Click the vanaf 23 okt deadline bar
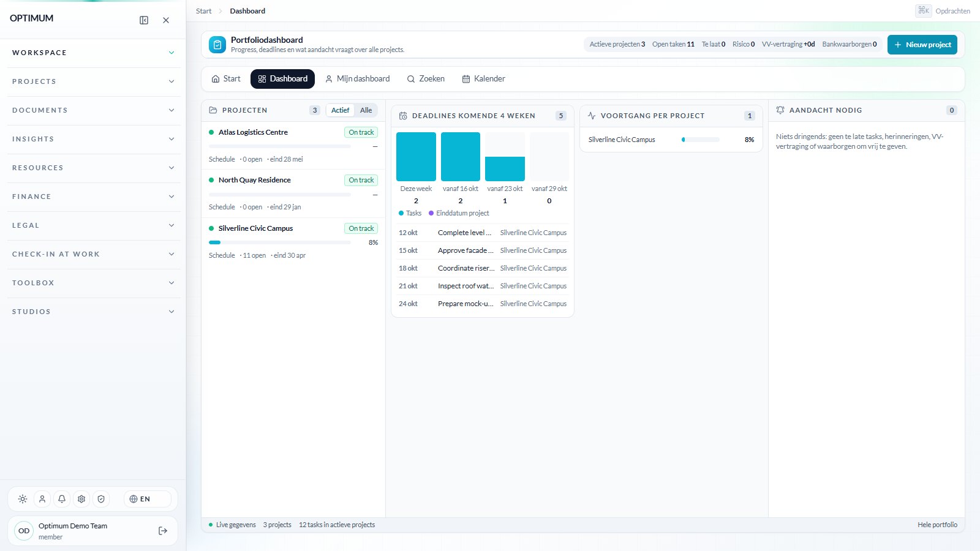The height and width of the screenshot is (551, 980). coord(505,157)
